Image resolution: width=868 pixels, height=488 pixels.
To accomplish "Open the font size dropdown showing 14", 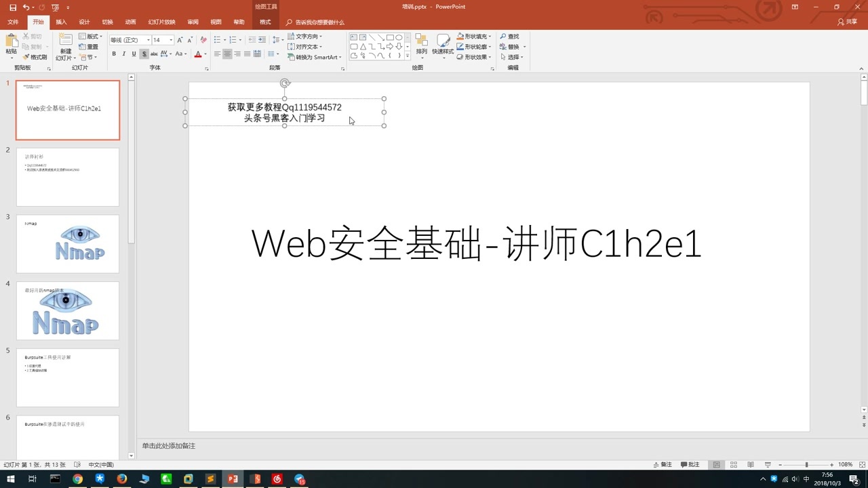I will pyautogui.click(x=171, y=40).
